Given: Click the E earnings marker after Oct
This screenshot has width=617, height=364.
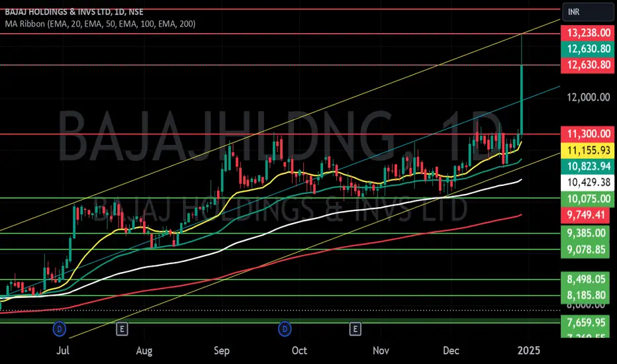Looking at the screenshot, I should click(x=355, y=328).
